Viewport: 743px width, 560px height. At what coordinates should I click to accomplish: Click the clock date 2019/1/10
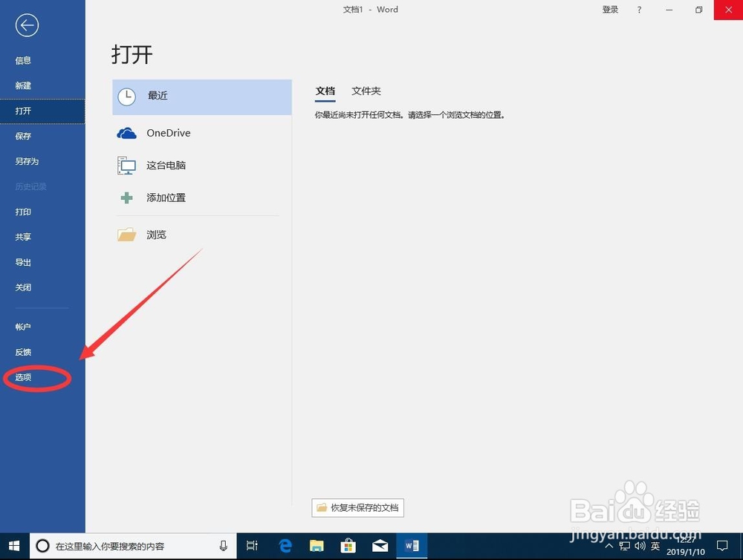(x=686, y=552)
